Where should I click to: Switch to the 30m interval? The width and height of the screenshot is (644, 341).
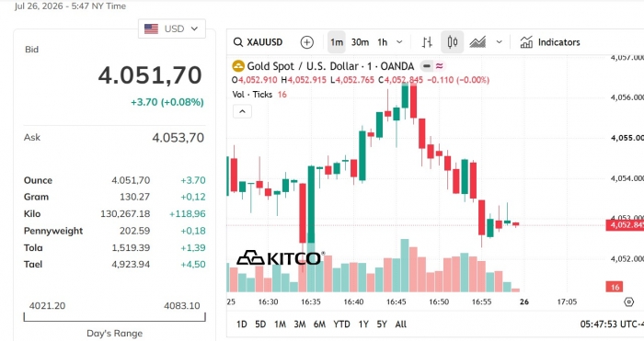click(360, 42)
